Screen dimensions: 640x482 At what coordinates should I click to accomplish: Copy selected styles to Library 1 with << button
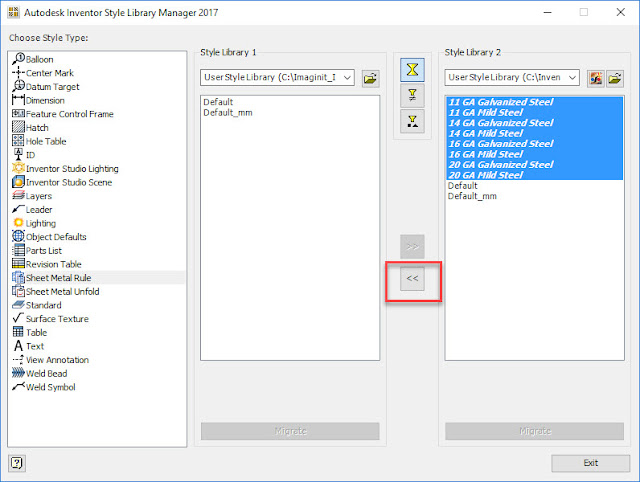click(412, 279)
